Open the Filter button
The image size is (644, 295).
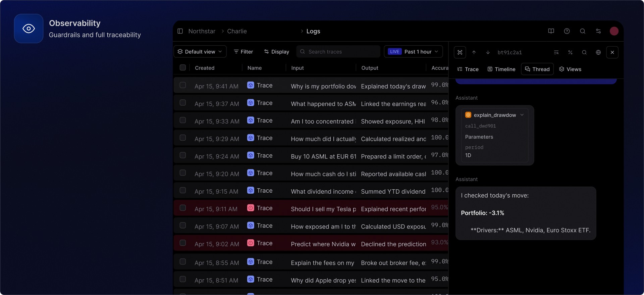coord(243,52)
